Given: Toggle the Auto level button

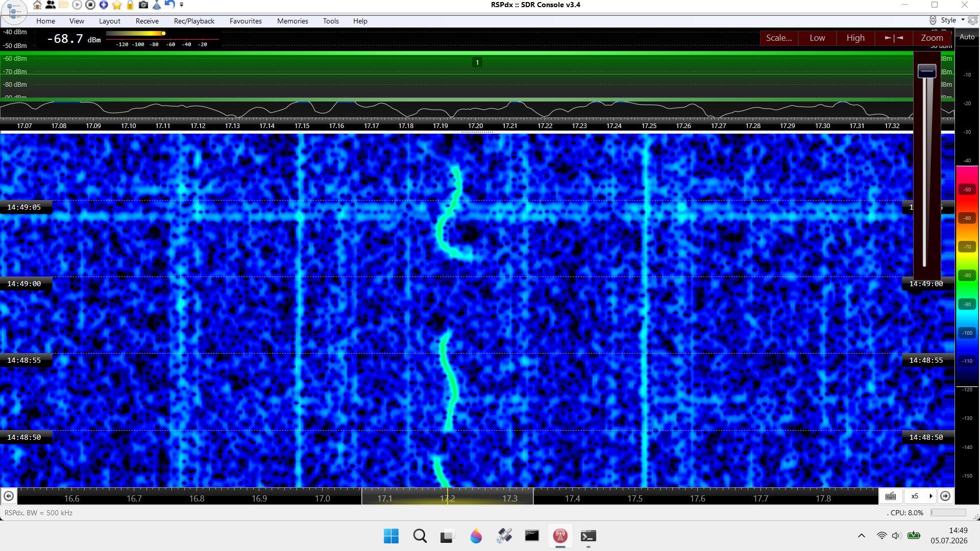Looking at the screenshot, I should pos(967,37).
